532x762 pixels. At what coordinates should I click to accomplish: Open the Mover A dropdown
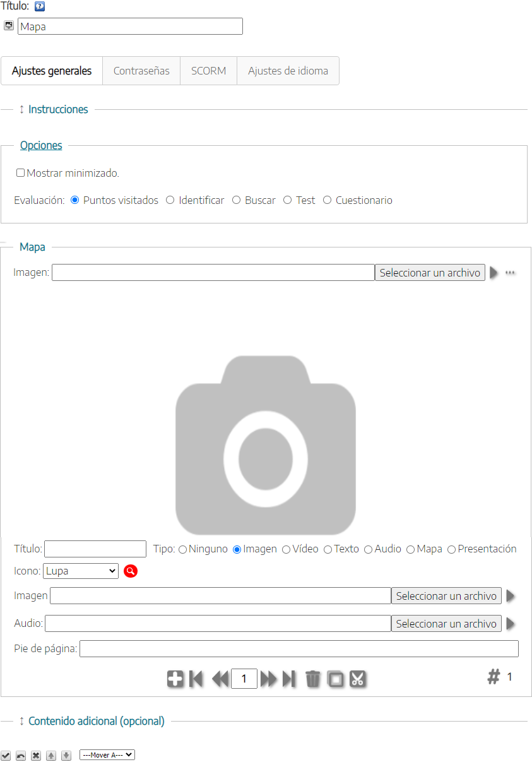pos(107,754)
